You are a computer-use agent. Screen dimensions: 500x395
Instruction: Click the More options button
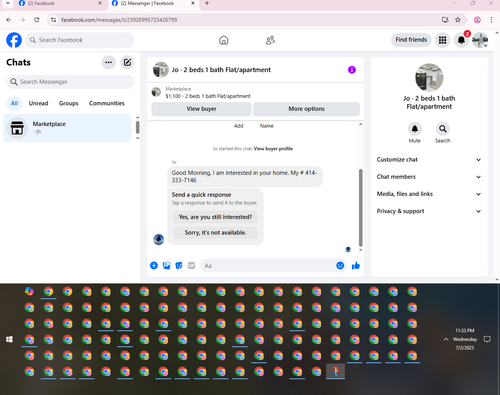point(306,109)
